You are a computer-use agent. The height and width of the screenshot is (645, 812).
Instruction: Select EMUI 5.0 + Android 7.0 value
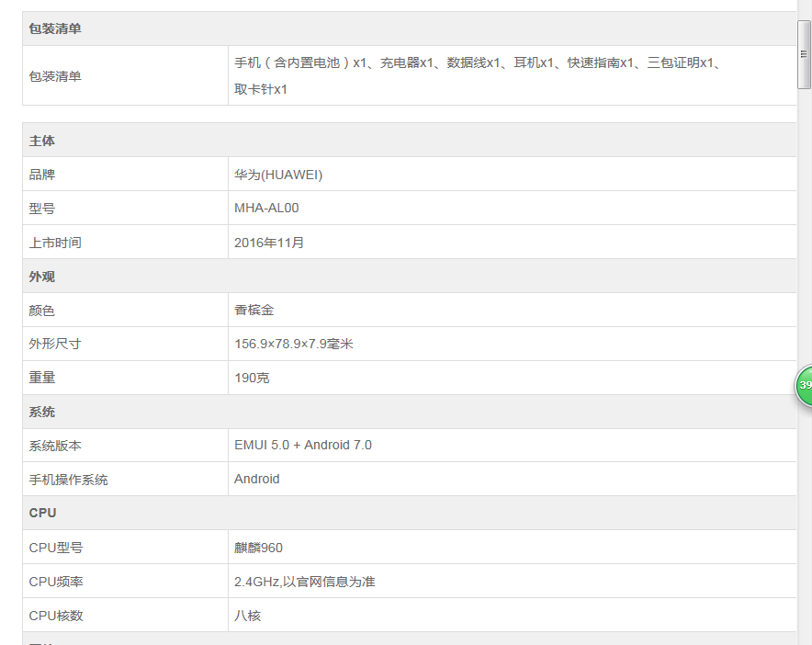(x=303, y=445)
